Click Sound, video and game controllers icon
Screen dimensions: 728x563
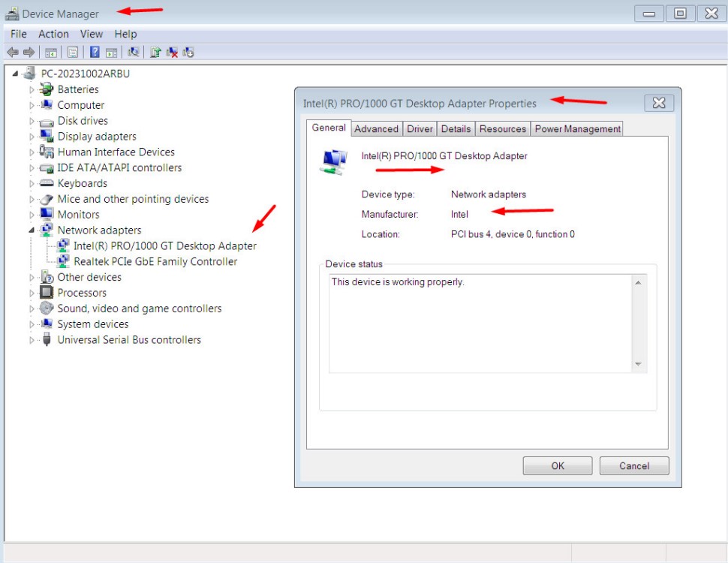tap(47, 308)
